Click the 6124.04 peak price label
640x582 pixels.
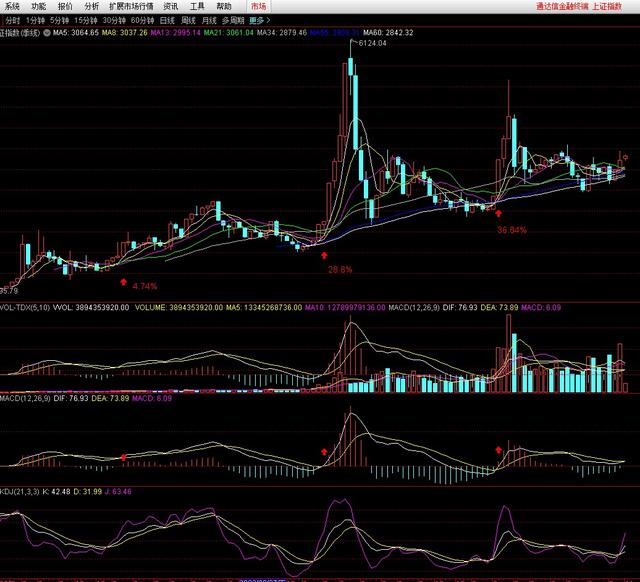pyautogui.click(x=371, y=43)
